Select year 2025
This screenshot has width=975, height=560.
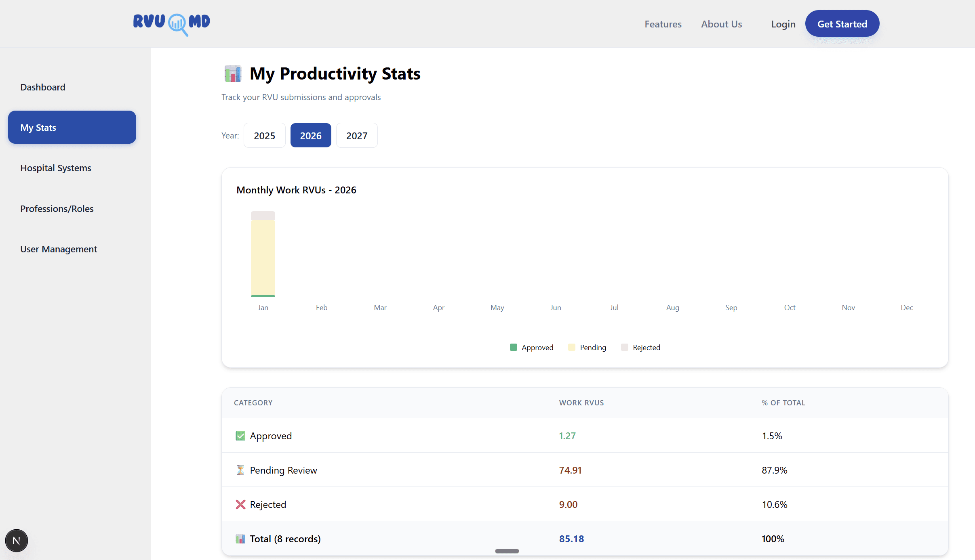(x=264, y=135)
